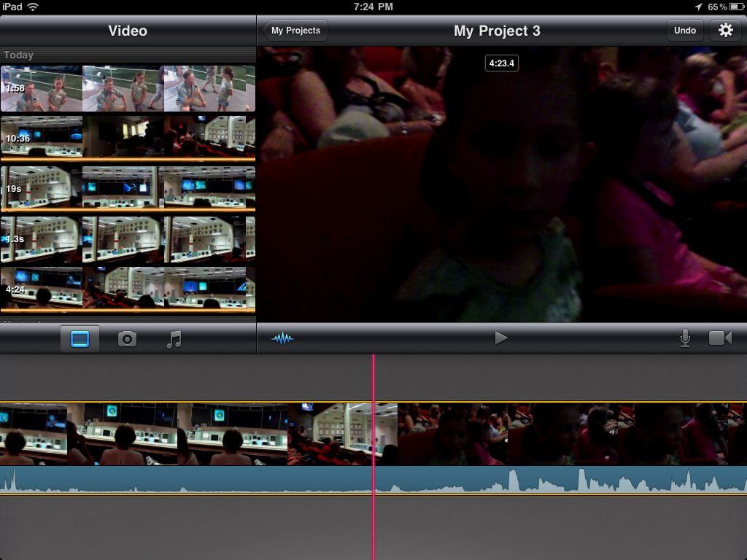The width and height of the screenshot is (747, 560).
Task: Switch to the Video media tab
Action: pyautogui.click(x=80, y=339)
